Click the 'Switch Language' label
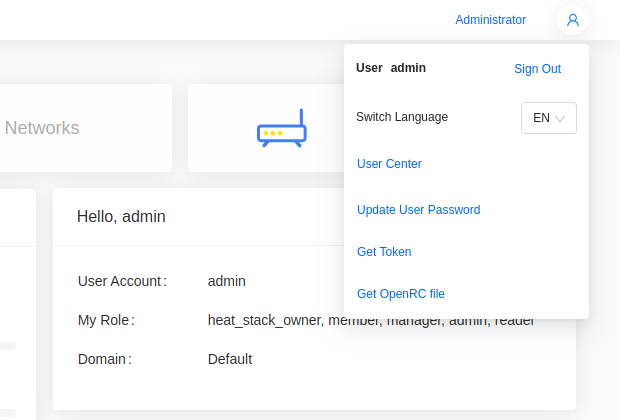Viewport: 620px width, 420px height. 402,117
